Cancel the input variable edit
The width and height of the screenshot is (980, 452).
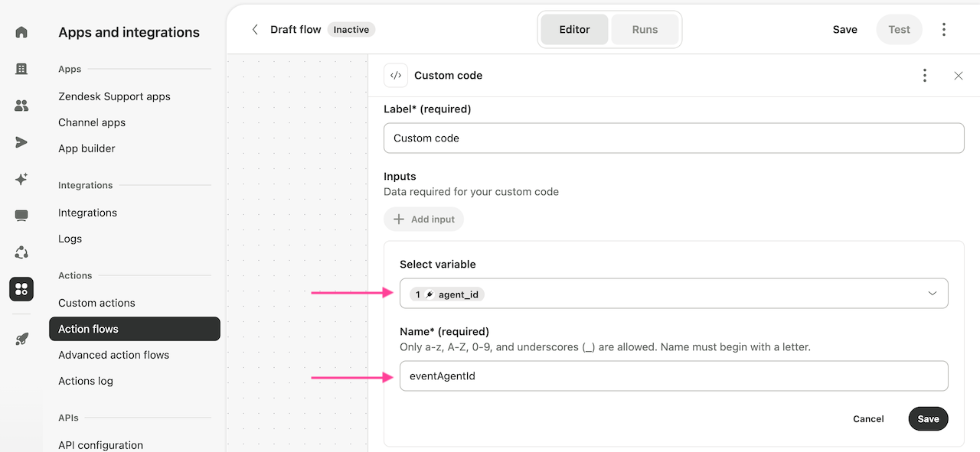click(868, 419)
